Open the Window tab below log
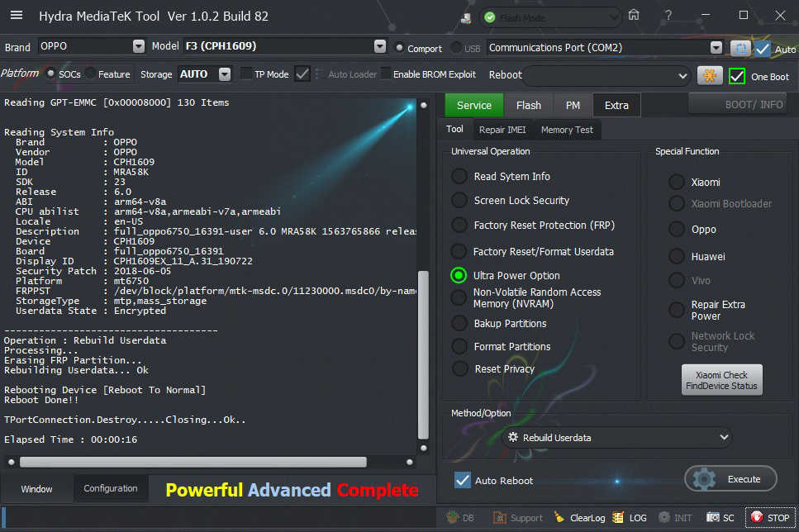 pyautogui.click(x=36, y=489)
